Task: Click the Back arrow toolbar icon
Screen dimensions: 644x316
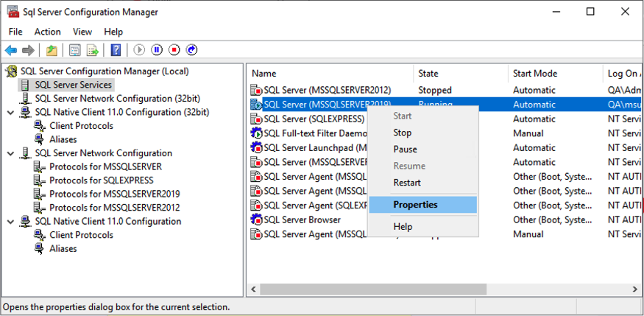Action: tap(11, 51)
